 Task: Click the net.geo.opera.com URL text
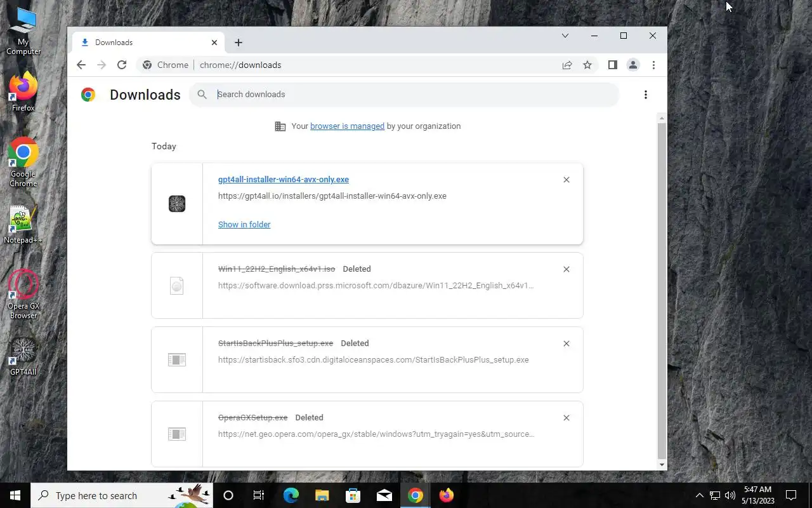(376, 434)
